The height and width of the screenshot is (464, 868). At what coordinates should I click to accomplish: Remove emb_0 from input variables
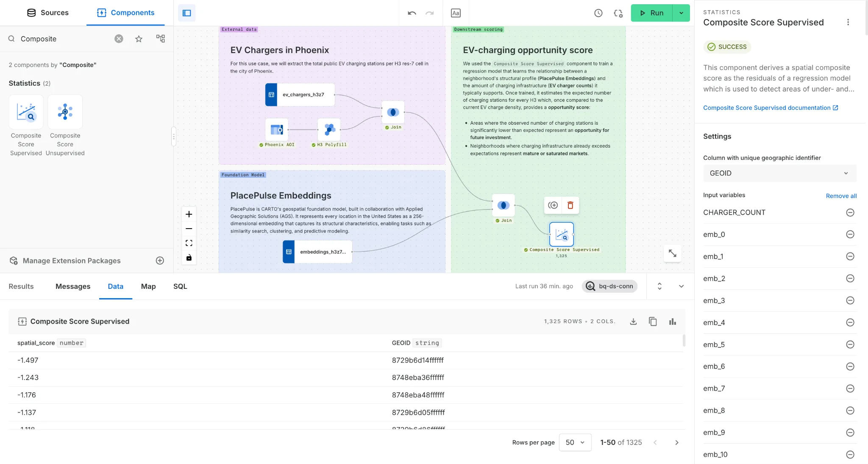click(x=850, y=235)
